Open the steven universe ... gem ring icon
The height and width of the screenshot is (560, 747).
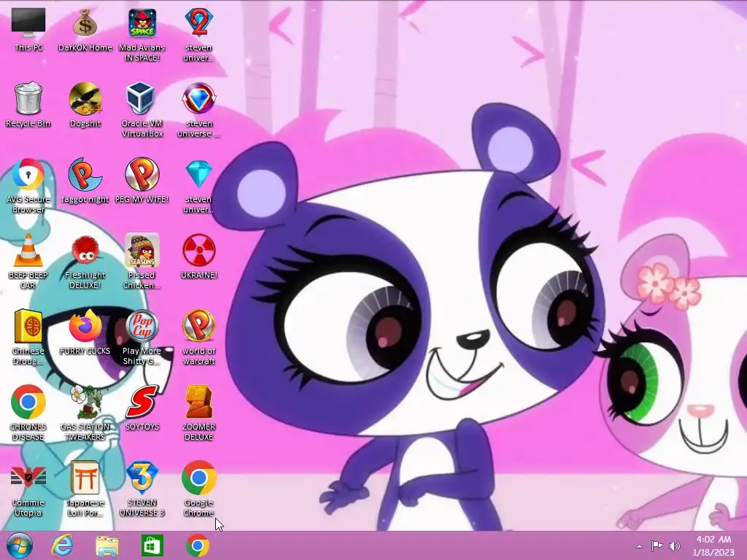198,109
